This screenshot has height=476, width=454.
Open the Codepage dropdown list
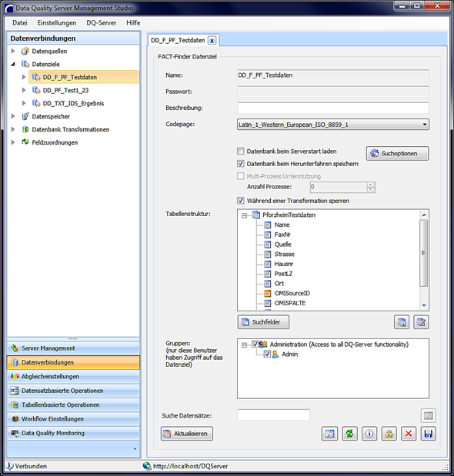pos(425,125)
